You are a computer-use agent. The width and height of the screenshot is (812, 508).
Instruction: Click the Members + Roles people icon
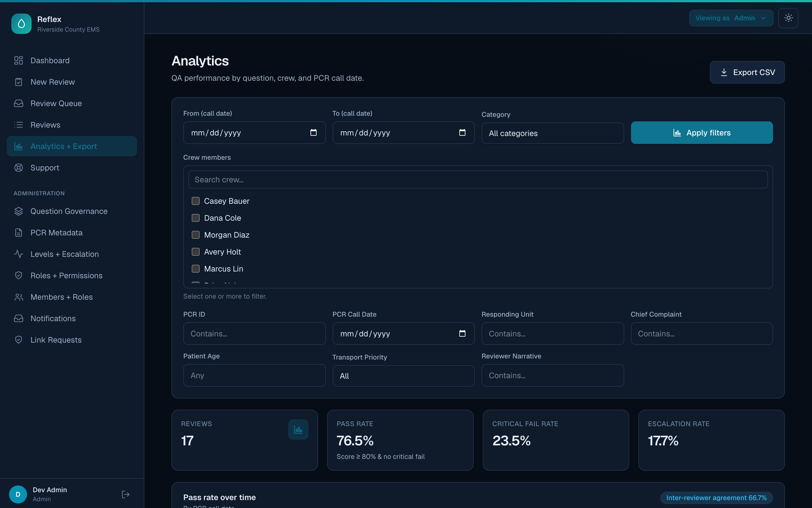[18, 297]
